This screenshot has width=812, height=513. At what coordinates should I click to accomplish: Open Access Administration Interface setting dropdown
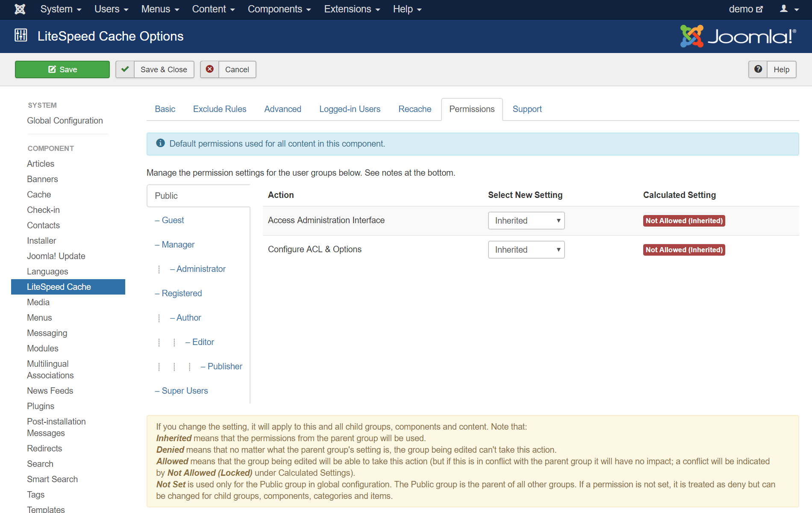[x=526, y=221]
